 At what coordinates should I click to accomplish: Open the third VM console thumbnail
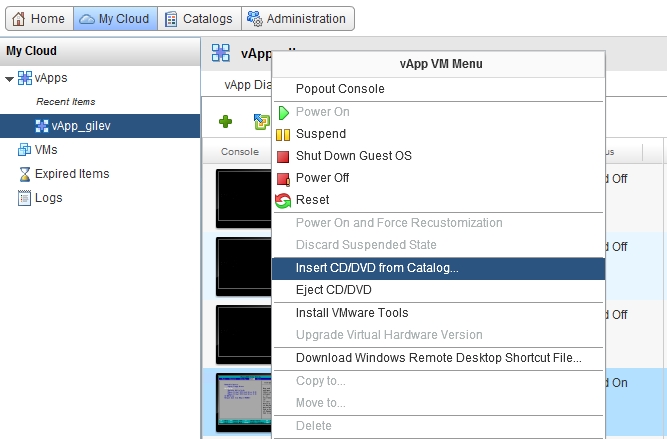243,334
